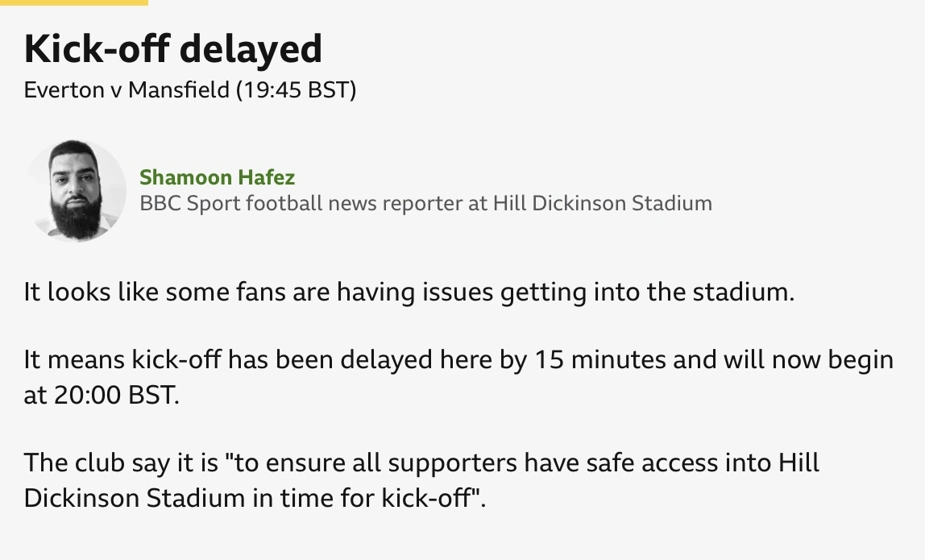Viewport: 925px width, 560px height.
Task: Click the "(19:45 BST)" original time
Action: 296,89
